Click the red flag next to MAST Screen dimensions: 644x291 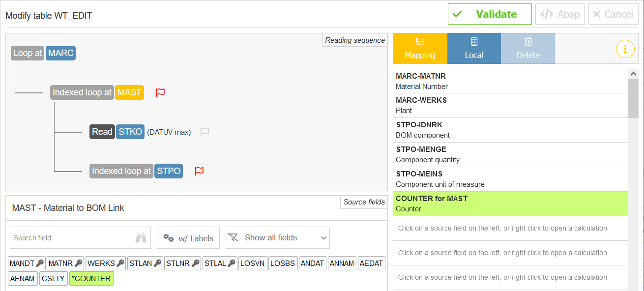pyautogui.click(x=160, y=92)
